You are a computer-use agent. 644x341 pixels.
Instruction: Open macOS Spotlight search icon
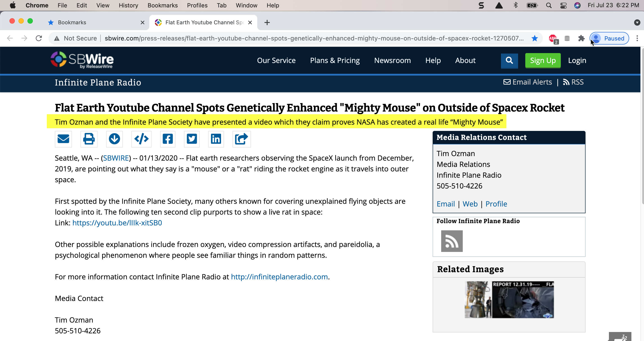tap(549, 5)
